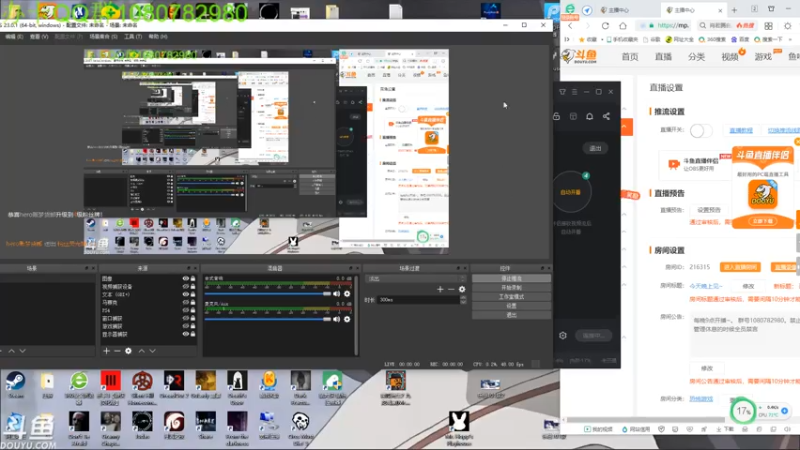Click the 17% accelerator ball
800x450 pixels.
pyautogui.click(x=743, y=411)
